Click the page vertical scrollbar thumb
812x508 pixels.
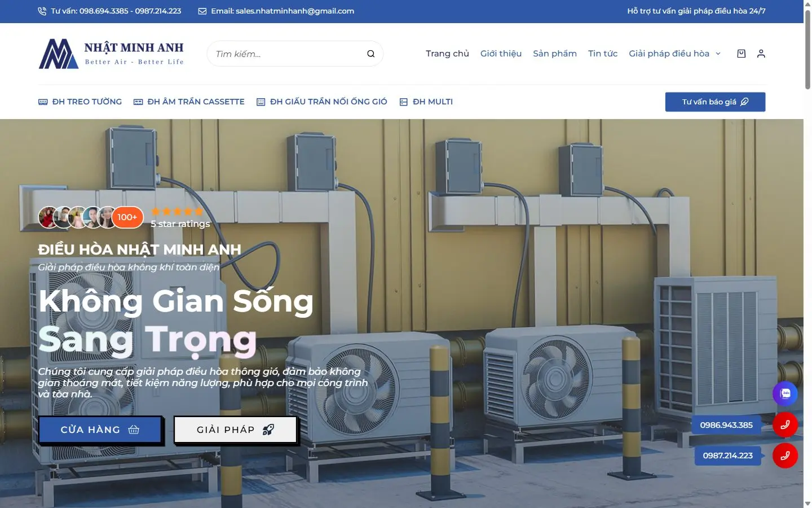tap(807, 50)
